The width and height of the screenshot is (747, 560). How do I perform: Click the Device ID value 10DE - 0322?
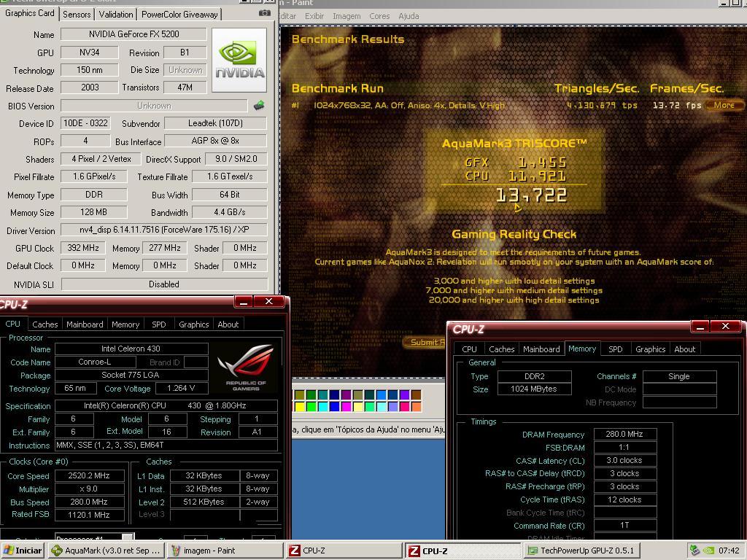86,123
